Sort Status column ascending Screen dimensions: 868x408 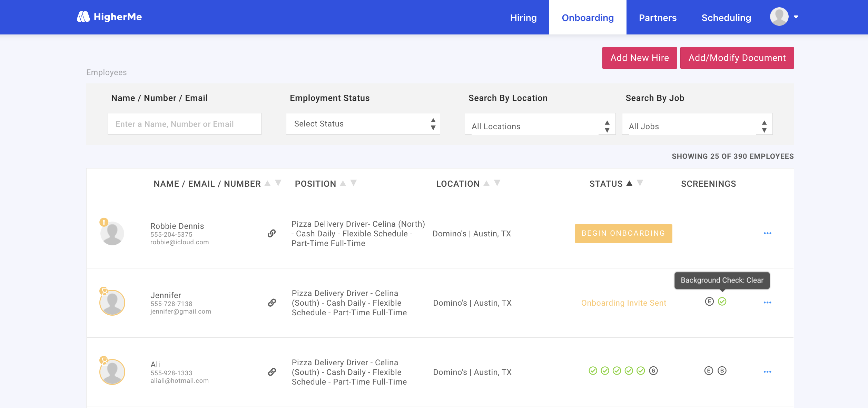(x=629, y=183)
